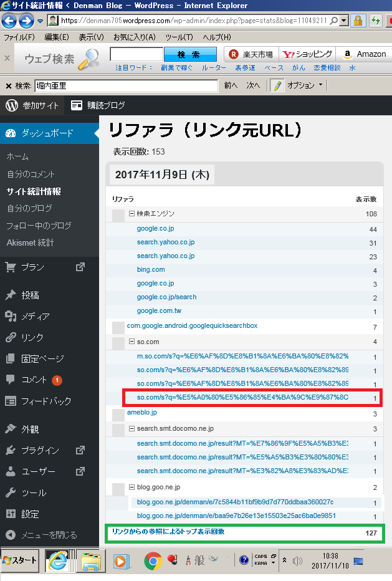This screenshot has height=581, width=392.
Task: Open the address bar autocomplete dropdown
Action: [344, 21]
